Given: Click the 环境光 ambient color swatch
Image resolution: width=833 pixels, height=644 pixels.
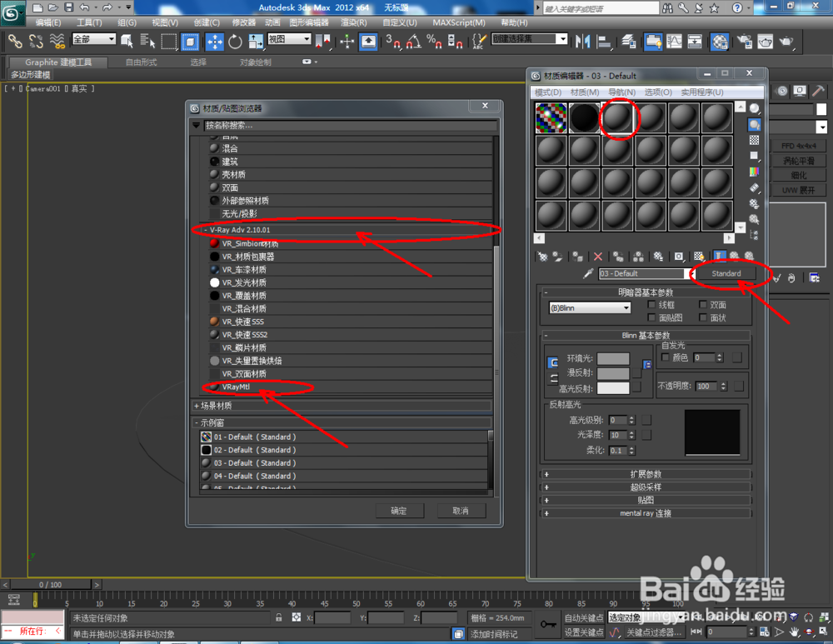Looking at the screenshot, I should pyautogui.click(x=613, y=359).
